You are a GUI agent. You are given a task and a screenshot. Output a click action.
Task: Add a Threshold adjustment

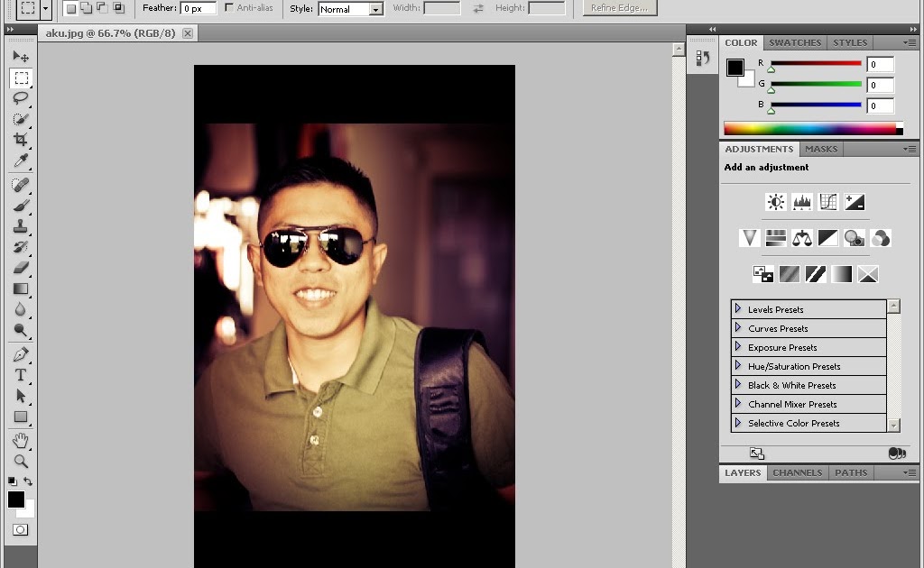816,274
